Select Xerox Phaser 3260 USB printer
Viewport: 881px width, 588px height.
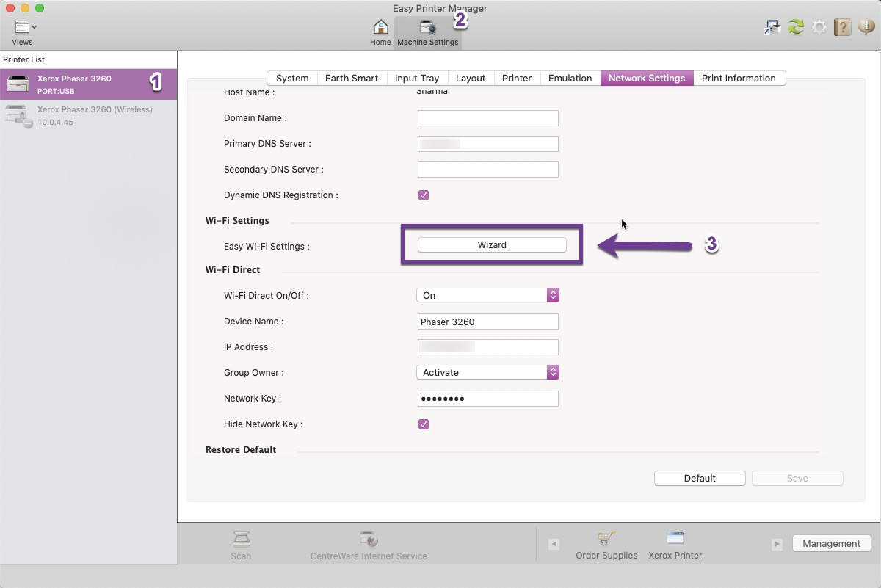[x=88, y=84]
